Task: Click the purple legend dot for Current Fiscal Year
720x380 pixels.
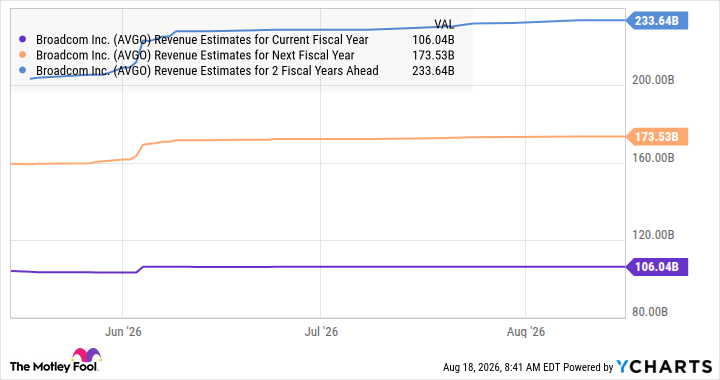Action: coord(22,39)
